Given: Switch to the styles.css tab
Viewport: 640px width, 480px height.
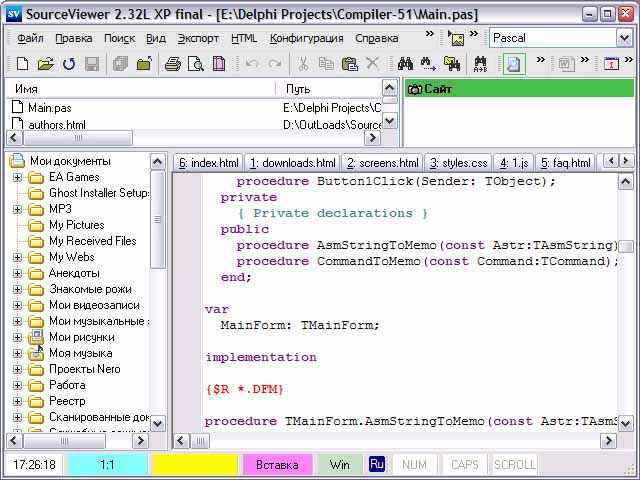Looking at the screenshot, I should (458, 163).
